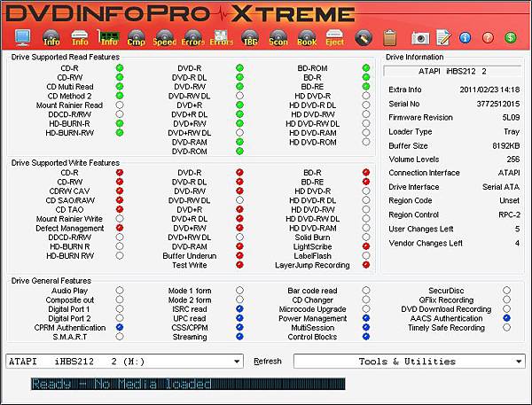Click the 'Connection Interface' label
This screenshot has width=532, height=405.
[x=424, y=173]
